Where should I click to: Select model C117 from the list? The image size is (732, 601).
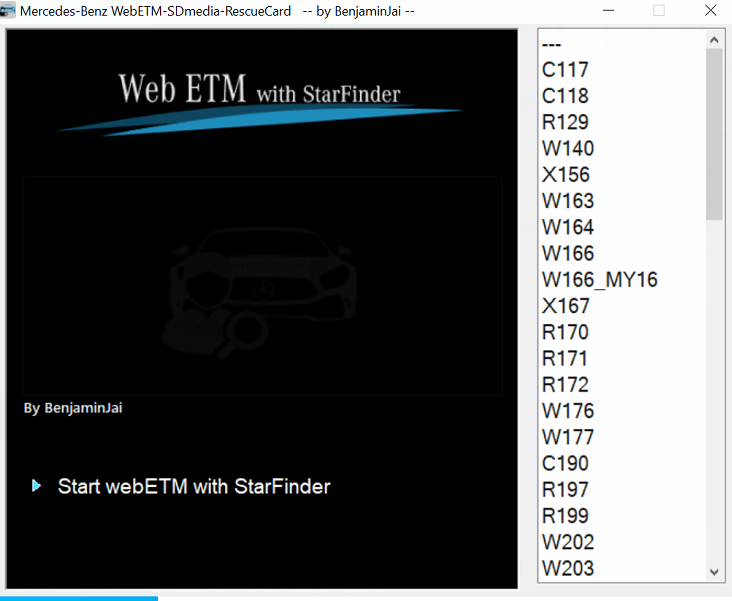click(565, 70)
